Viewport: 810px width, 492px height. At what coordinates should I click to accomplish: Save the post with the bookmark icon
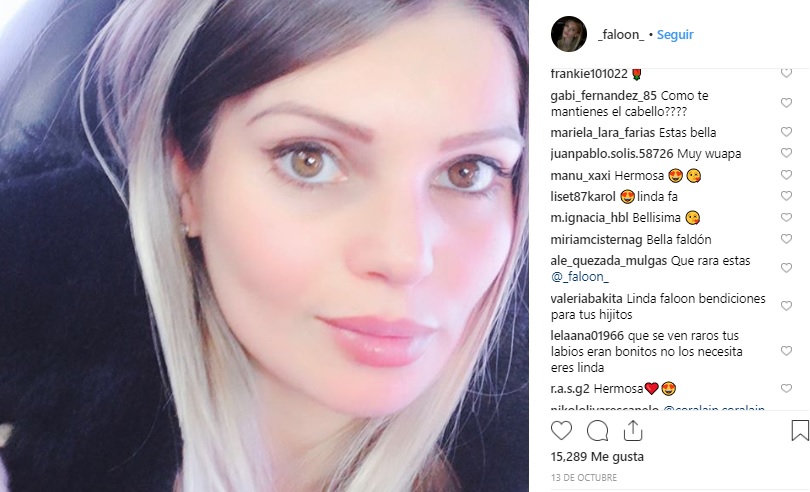tap(800, 430)
